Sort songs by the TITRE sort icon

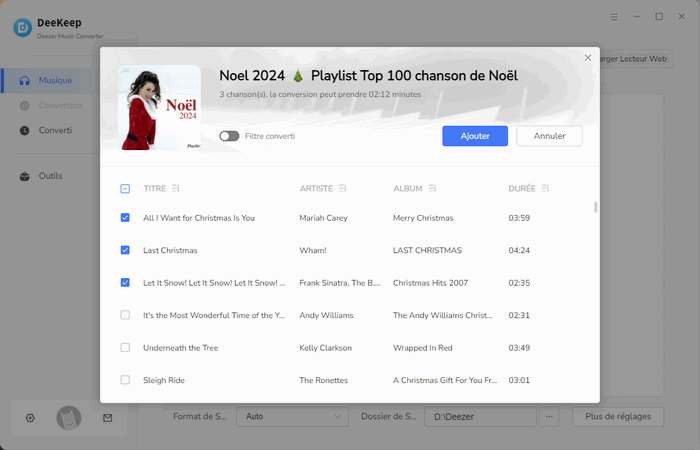pos(175,188)
